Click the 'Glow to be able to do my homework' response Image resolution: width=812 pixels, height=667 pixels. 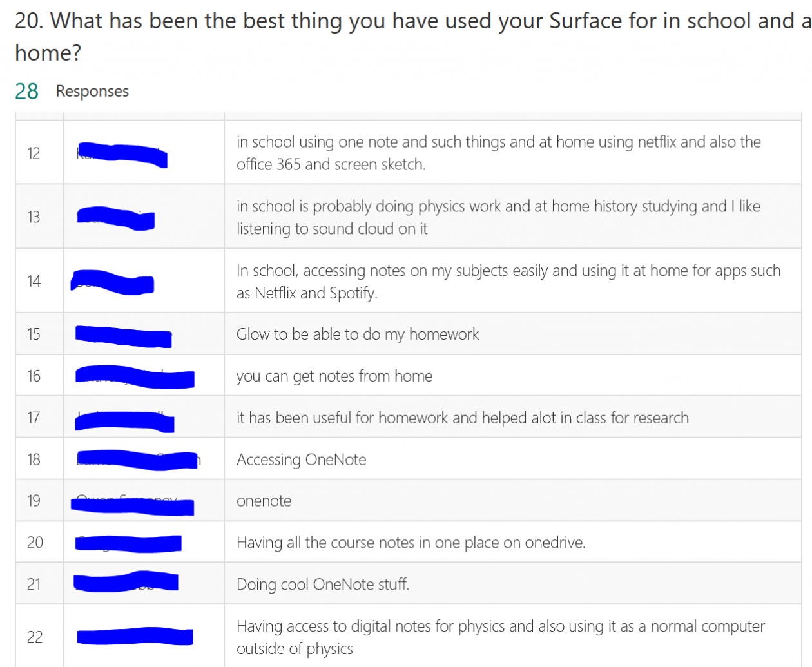pos(358,334)
